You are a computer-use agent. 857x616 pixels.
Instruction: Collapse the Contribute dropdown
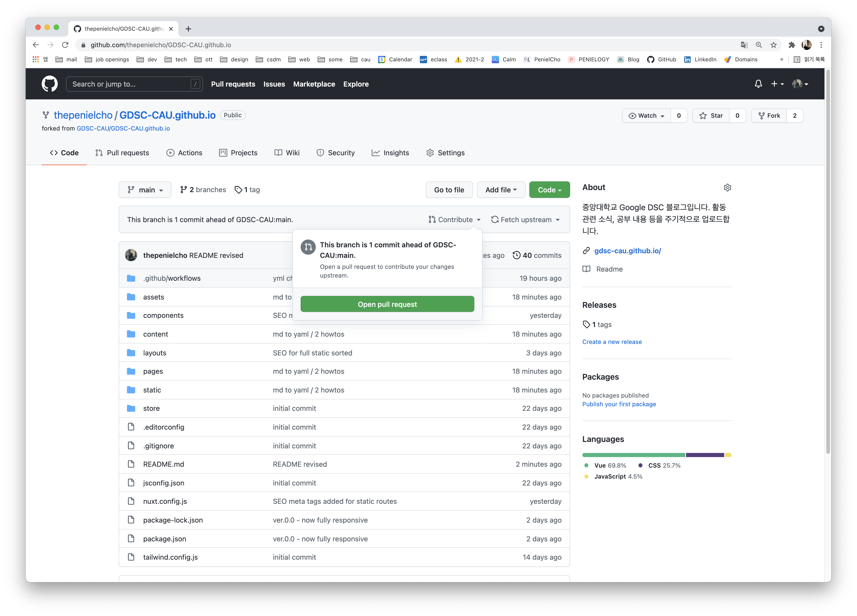click(x=455, y=219)
